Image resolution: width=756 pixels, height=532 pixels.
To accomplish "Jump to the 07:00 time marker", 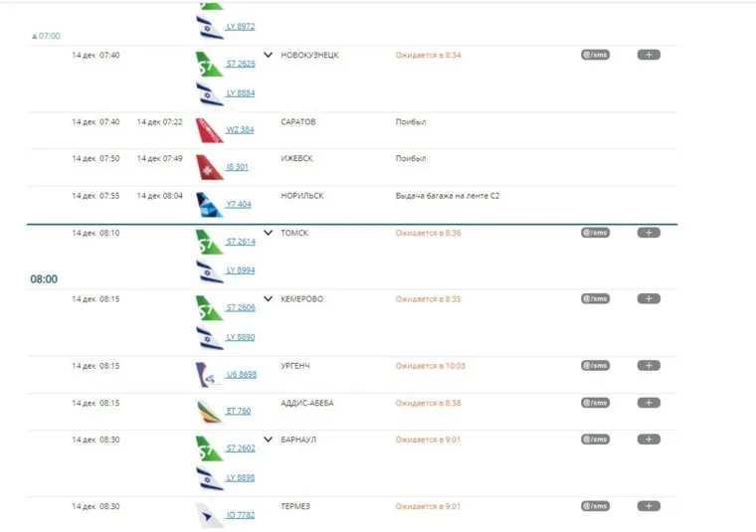I will (46, 36).
